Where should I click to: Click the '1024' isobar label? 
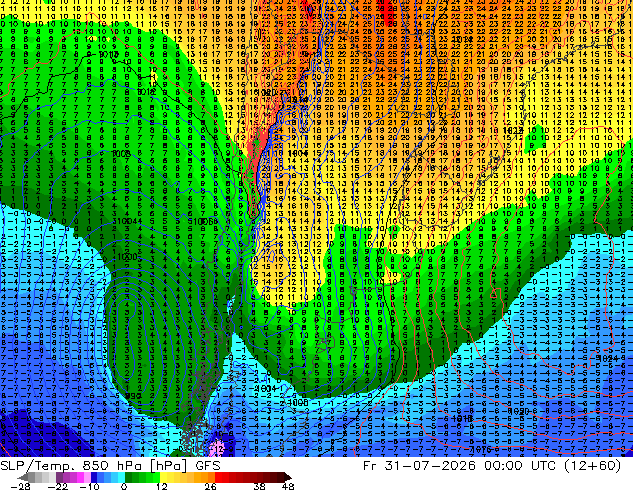(x=607, y=358)
